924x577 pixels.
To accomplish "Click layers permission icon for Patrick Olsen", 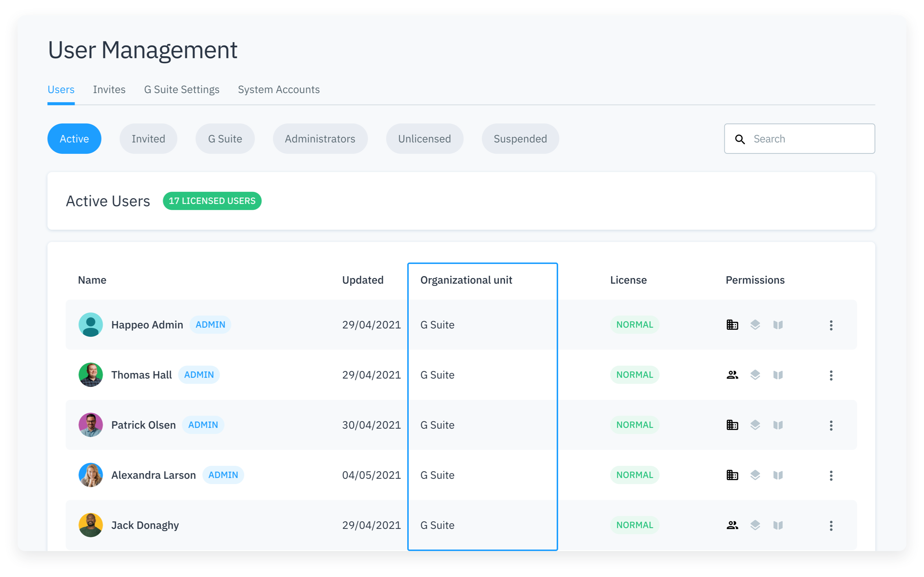I will click(755, 425).
